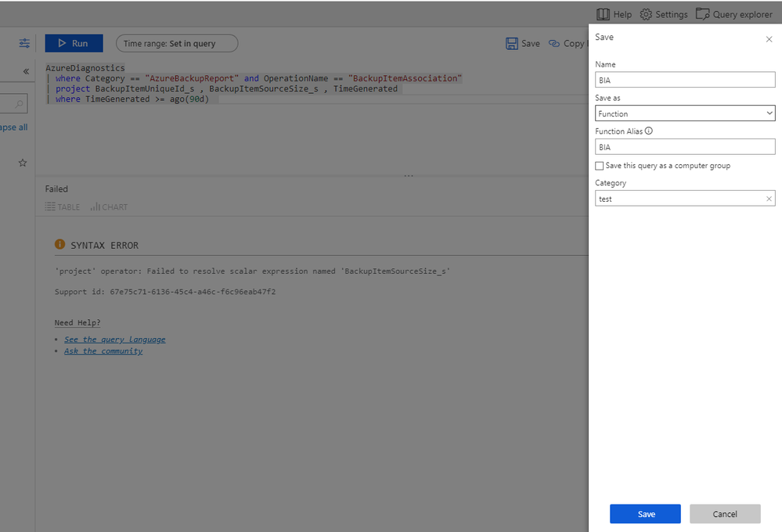Image resolution: width=782 pixels, height=532 pixels.
Task: Switch to the CHART results tab
Action: [x=109, y=207]
